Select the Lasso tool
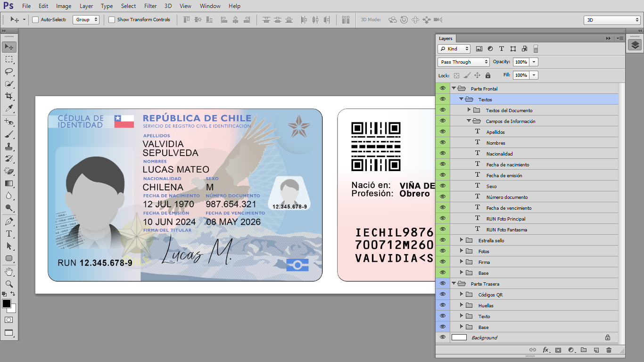The image size is (644, 362). [9, 71]
